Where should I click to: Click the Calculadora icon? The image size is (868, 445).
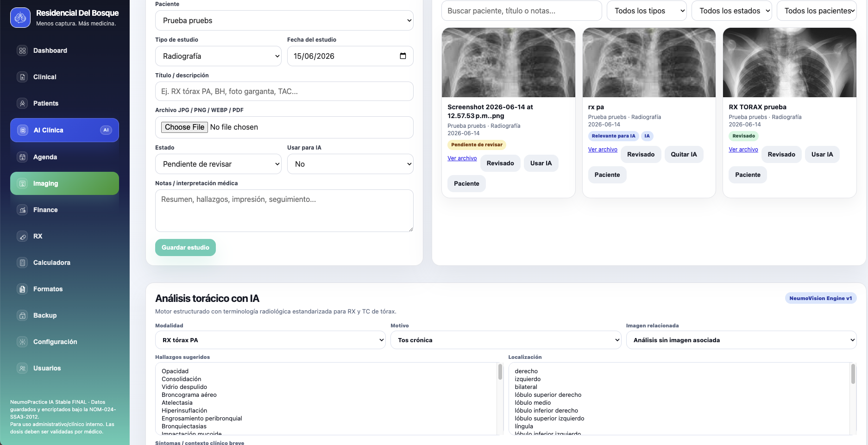22,263
